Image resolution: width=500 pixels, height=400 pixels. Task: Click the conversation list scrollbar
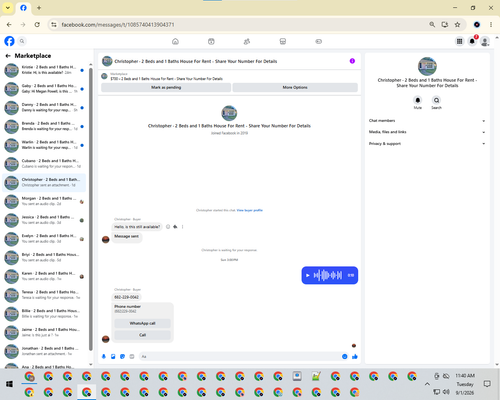91,209
